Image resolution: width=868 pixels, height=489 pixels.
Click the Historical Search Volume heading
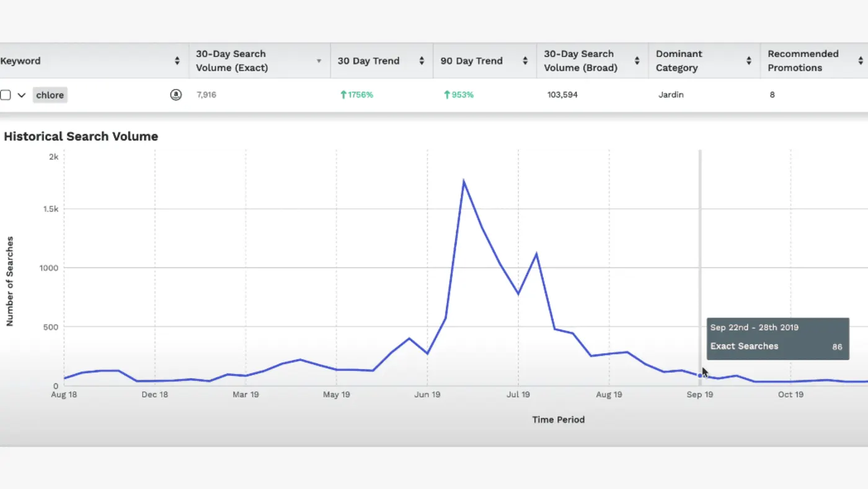81,137
